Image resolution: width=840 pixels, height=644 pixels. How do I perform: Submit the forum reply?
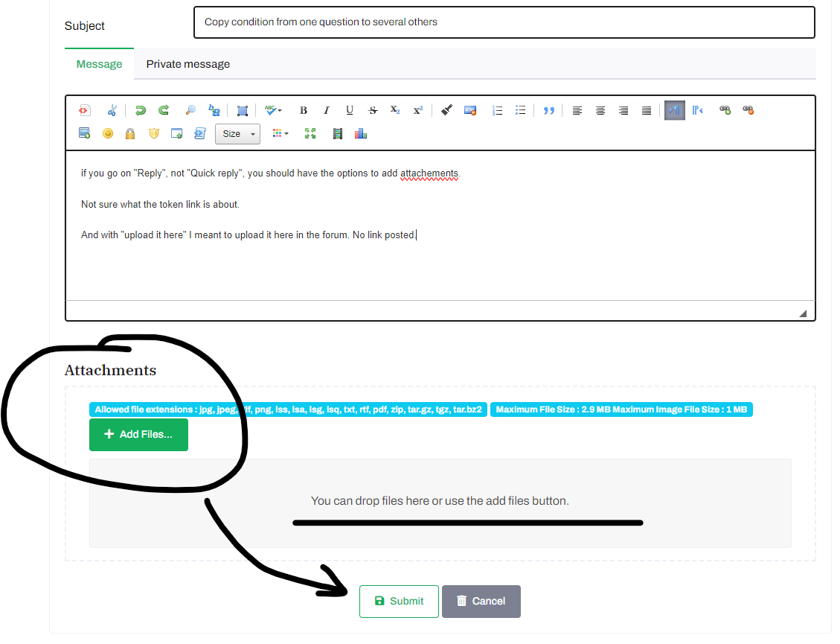click(399, 601)
